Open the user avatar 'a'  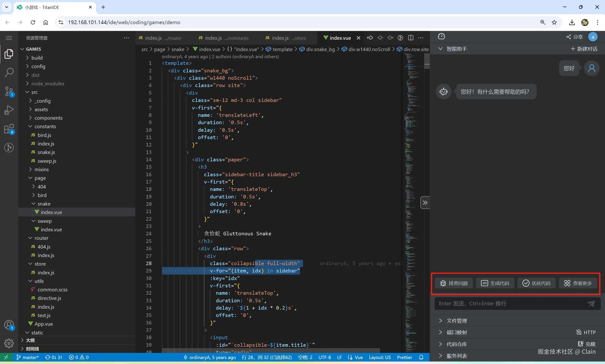pyautogui.click(x=593, y=37)
